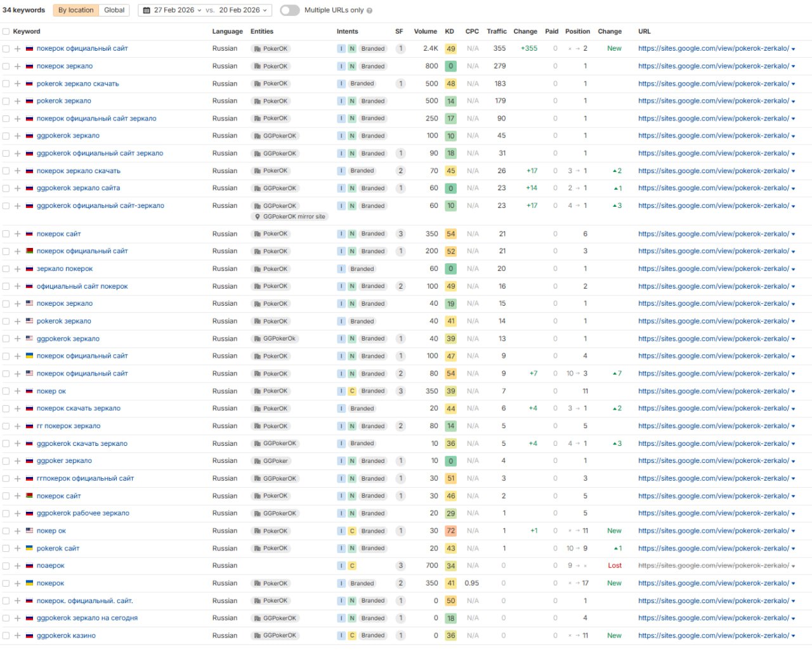Click the plus icon beside гг покерок зеркало
This screenshot has height=652, width=812.
pos(18,426)
